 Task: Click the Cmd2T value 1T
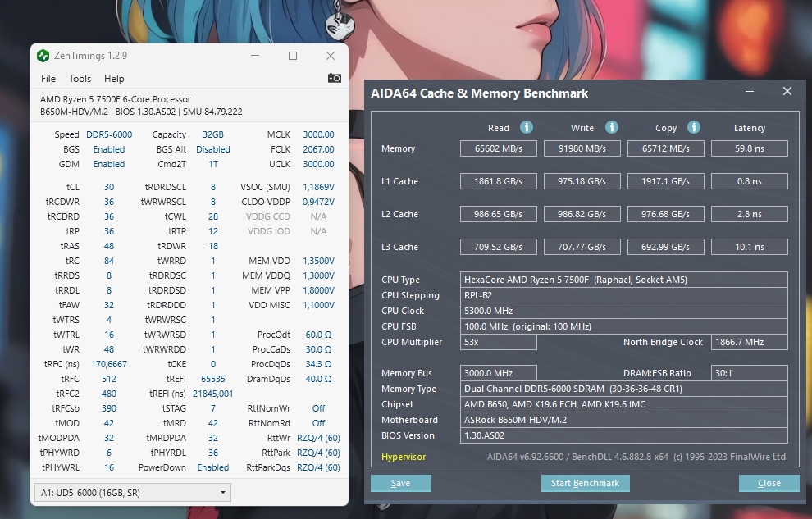(212, 164)
